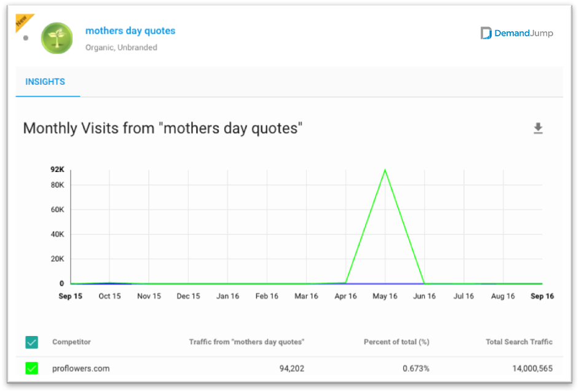Click the DemandJump logo
579x392 pixels.
coord(516,33)
